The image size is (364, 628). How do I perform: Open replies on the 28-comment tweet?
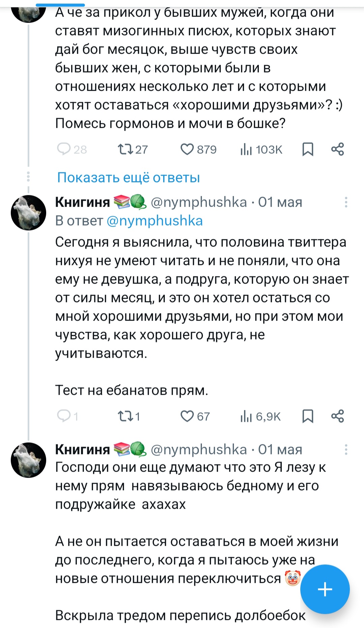(x=64, y=149)
